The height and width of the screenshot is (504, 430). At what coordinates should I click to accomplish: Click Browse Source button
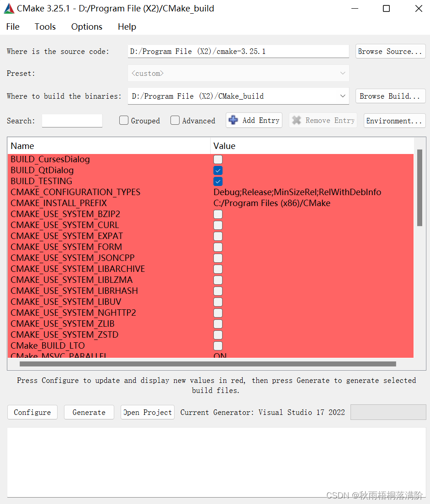pyautogui.click(x=390, y=52)
